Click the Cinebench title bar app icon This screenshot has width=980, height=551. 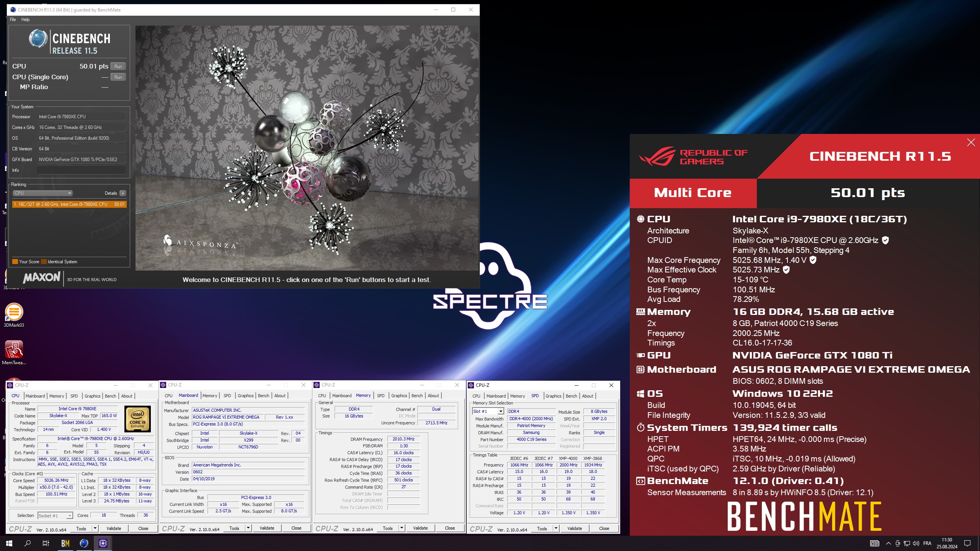pos(13,10)
